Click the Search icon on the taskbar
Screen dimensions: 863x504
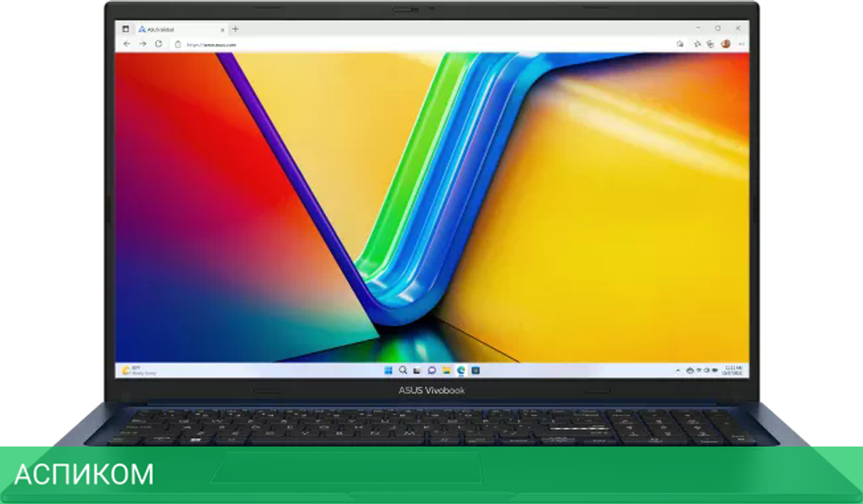pos(403,369)
